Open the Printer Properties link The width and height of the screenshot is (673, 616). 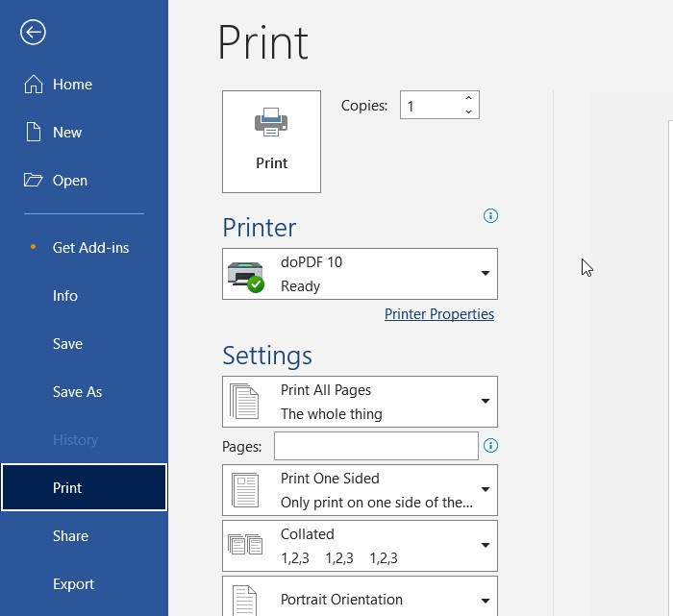(x=439, y=314)
